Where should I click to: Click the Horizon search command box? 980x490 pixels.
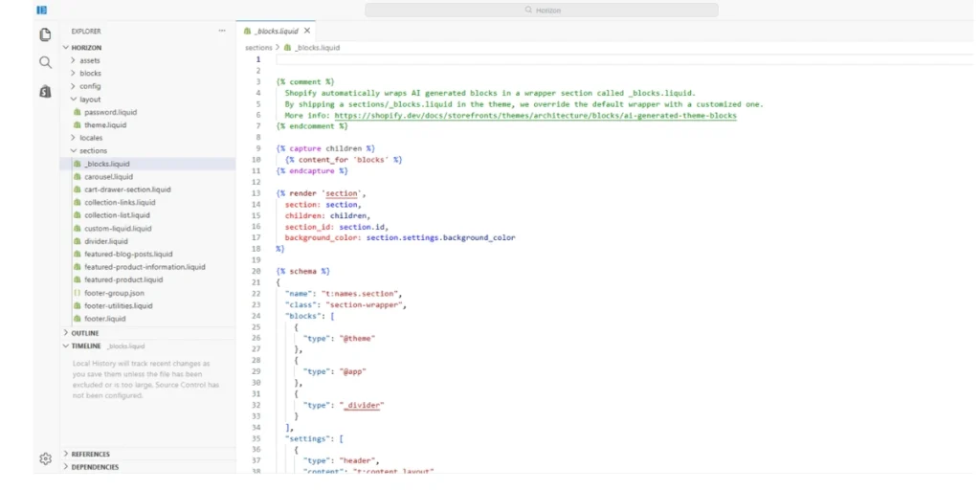[x=542, y=10]
